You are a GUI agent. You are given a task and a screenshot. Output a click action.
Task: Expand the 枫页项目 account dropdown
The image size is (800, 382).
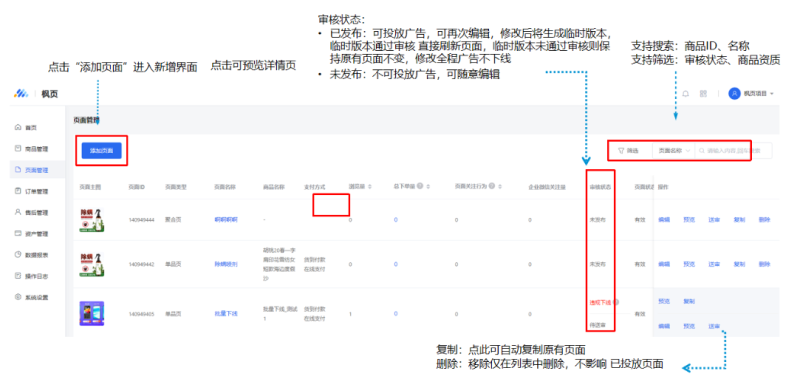click(x=759, y=94)
